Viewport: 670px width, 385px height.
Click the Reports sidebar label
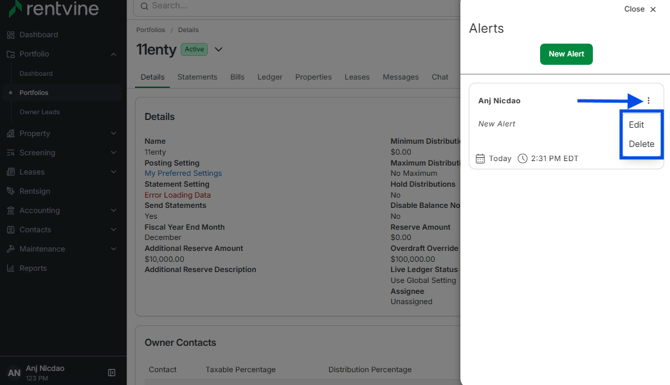pyautogui.click(x=33, y=268)
